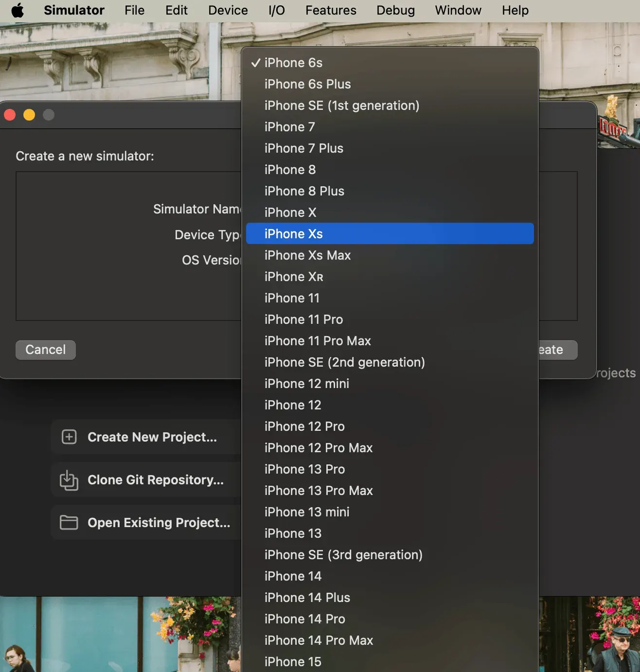Click Create New Project...

pyautogui.click(x=146, y=437)
